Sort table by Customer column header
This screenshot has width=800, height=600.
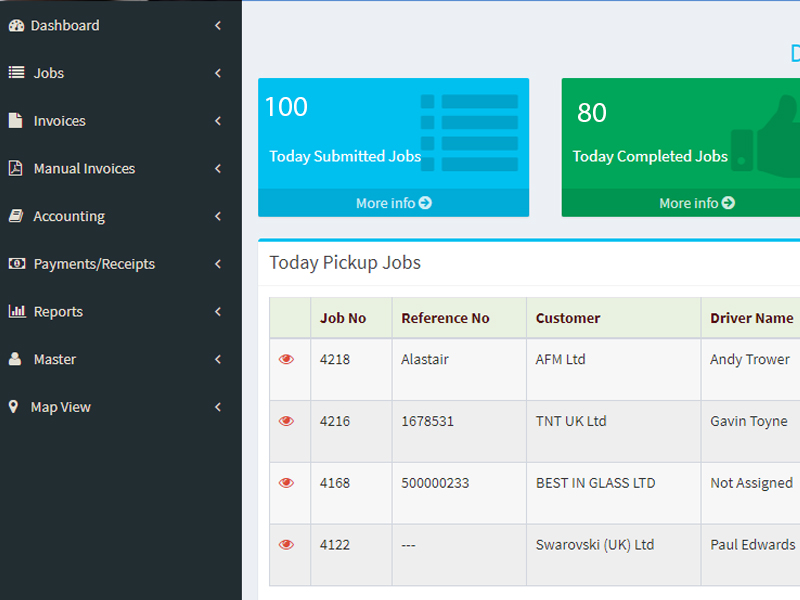point(568,318)
